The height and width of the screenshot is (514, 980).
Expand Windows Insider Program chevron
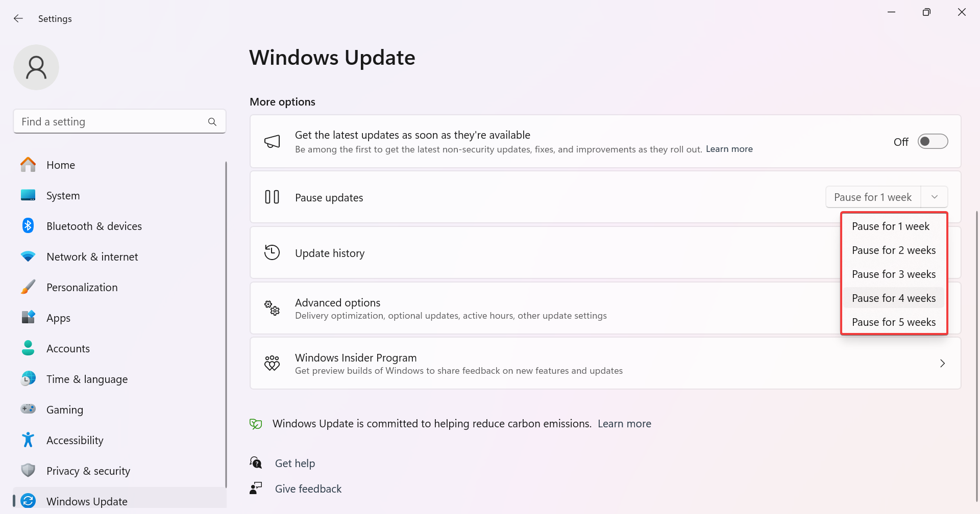tap(942, 363)
